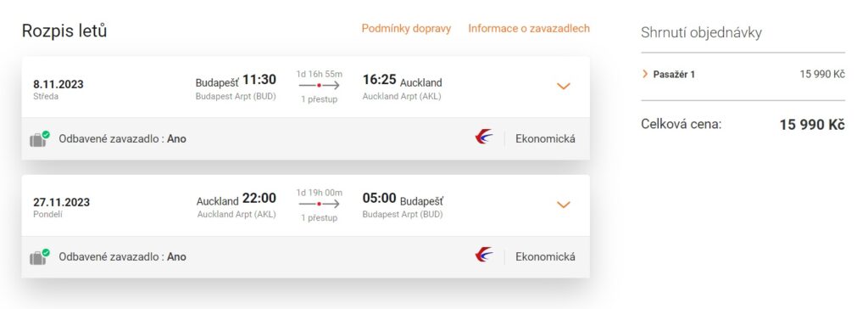Click the green checkmark on the return baggage icon
This screenshot has height=309, width=868.
46,252
